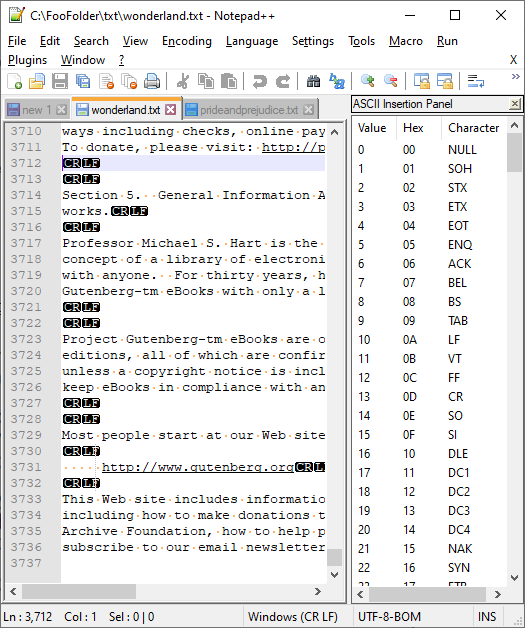Toggle synchronize vertical scrolling icon

click(x=421, y=81)
